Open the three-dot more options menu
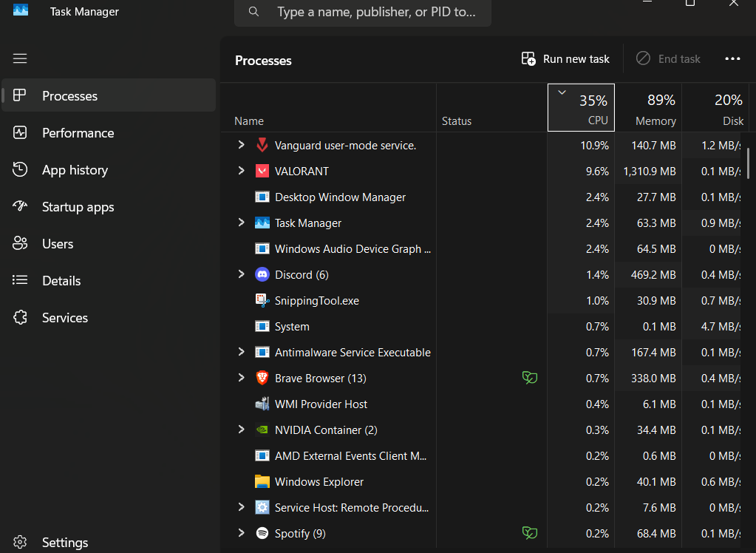 pyautogui.click(x=732, y=59)
